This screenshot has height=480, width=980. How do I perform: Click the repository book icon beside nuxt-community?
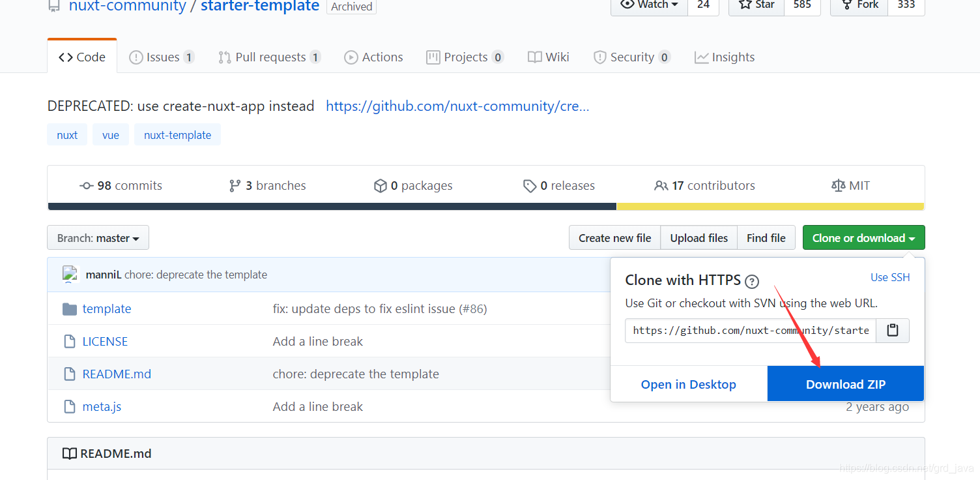point(55,6)
